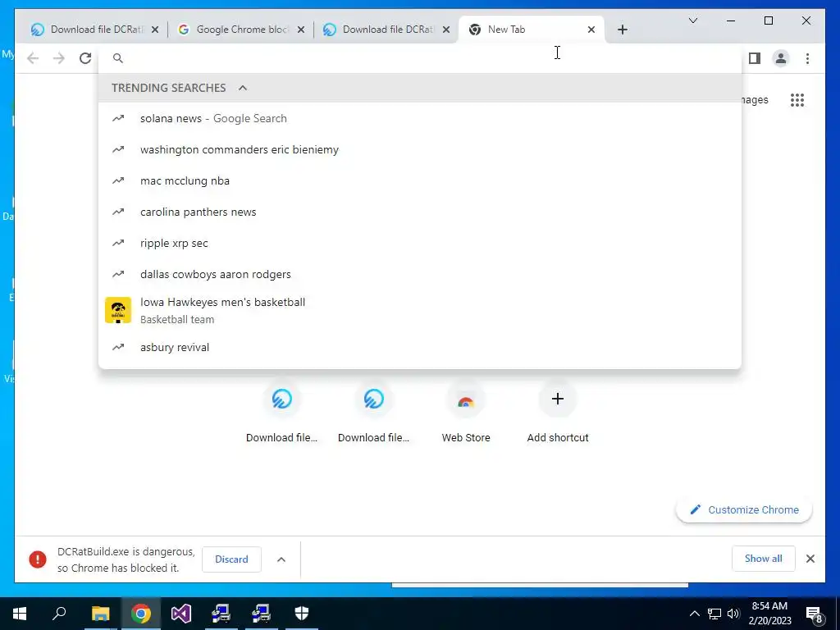Open Windows taskbar search
The width and height of the screenshot is (840, 630).
[59, 614]
